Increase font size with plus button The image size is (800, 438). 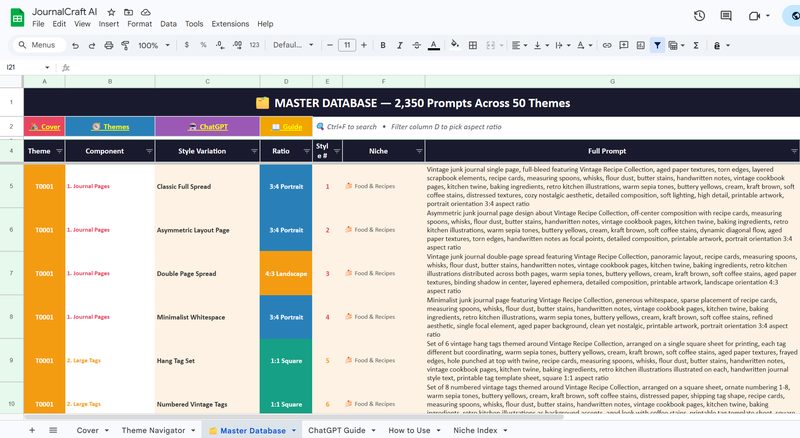tap(364, 45)
